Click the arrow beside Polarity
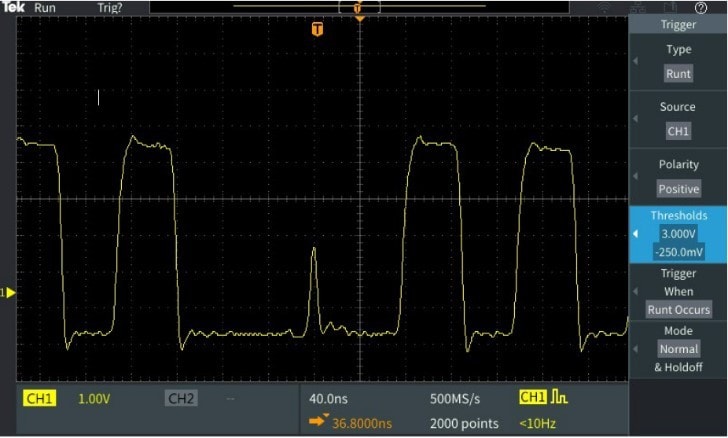The width and height of the screenshot is (728, 438). coord(636,176)
